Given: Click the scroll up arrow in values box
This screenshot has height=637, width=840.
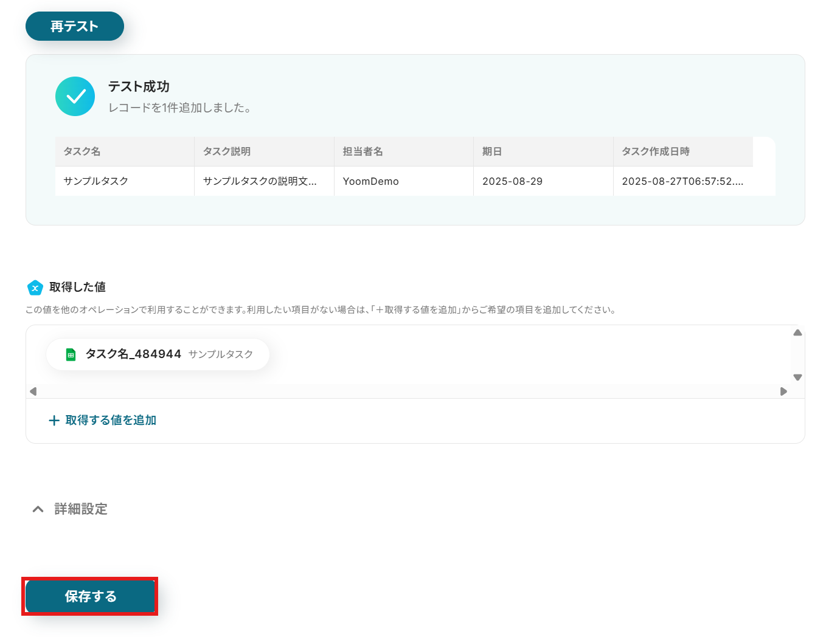Looking at the screenshot, I should [x=797, y=332].
